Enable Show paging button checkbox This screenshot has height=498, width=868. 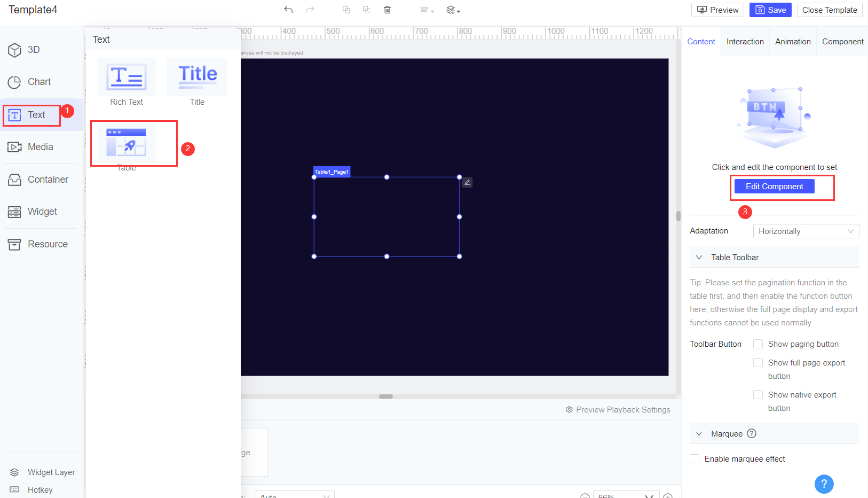click(758, 344)
